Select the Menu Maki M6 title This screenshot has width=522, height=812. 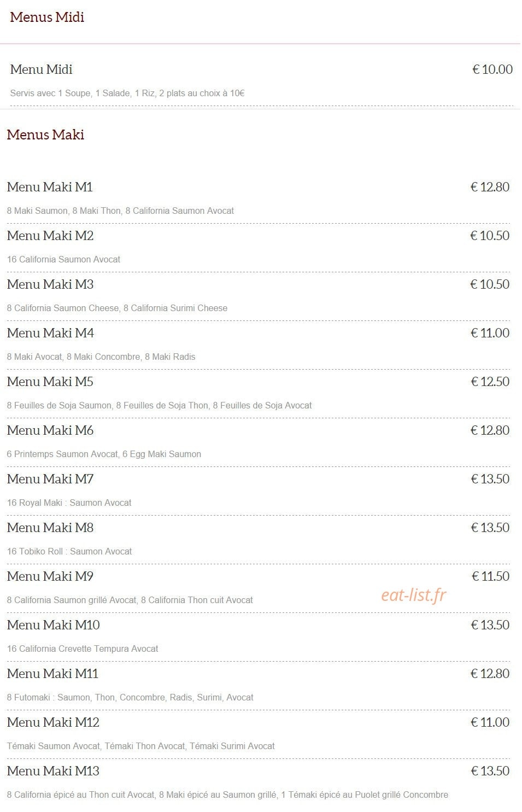click(x=50, y=430)
